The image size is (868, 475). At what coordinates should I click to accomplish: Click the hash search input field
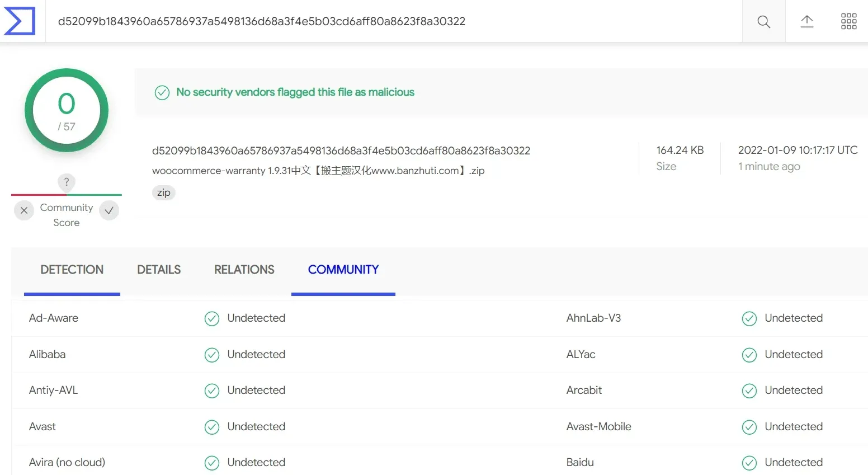[x=394, y=21]
